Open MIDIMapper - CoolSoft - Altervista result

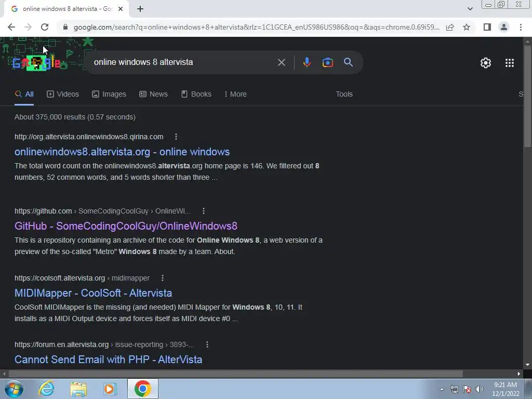(94, 293)
